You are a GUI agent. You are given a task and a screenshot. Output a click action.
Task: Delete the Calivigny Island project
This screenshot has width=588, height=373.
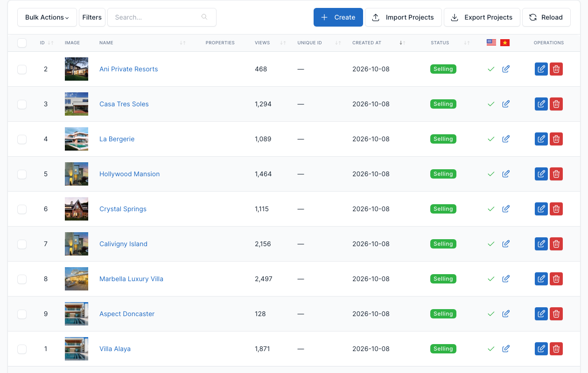tap(556, 244)
